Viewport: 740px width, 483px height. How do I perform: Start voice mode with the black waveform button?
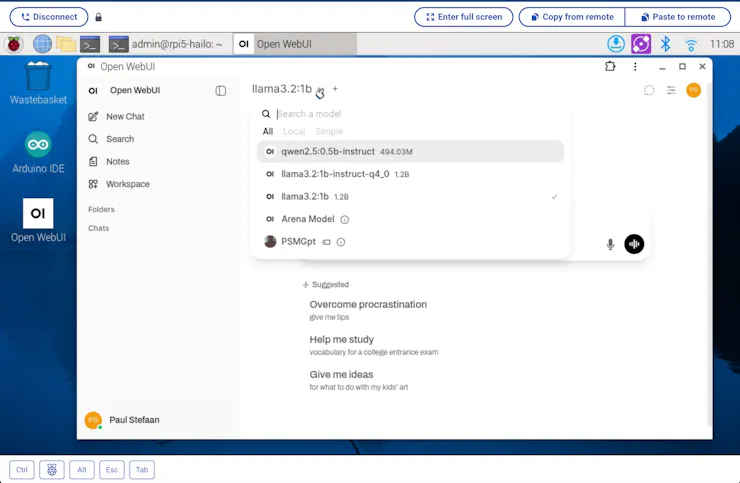pos(634,244)
